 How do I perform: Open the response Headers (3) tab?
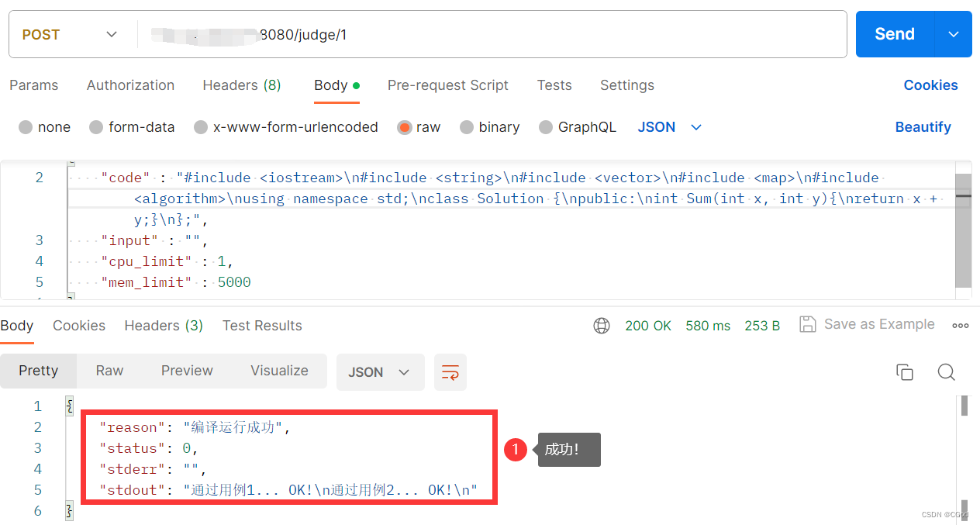[x=164, y=326]
